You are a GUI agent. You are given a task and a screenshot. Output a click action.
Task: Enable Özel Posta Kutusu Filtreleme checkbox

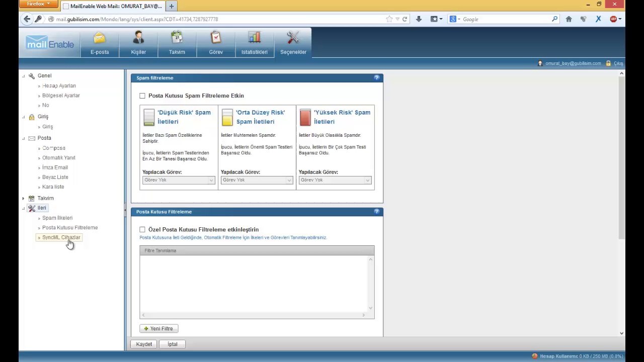(x=142, y=229)
